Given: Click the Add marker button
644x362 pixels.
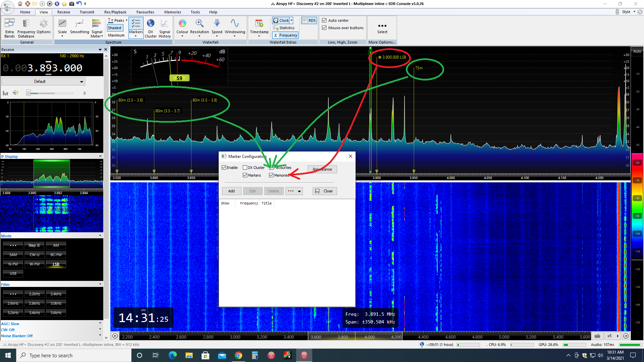Looking at the screenshot, I should point(231,191).
